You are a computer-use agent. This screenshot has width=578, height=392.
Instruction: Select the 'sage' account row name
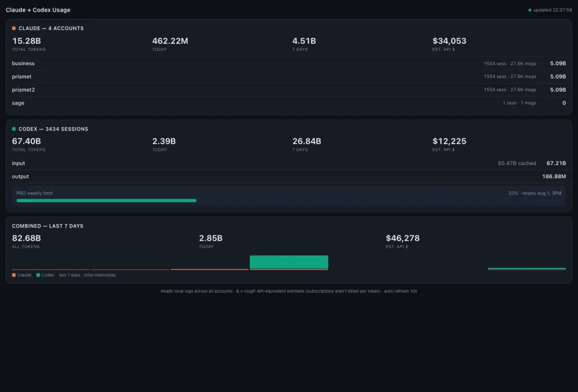18,103
